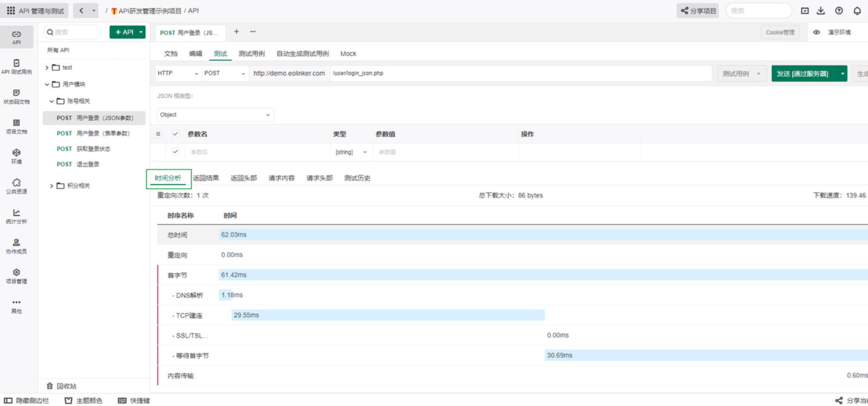Click 发送 [通过服务器] button
This screenshot has height=406, width=868.
point(805,74)
